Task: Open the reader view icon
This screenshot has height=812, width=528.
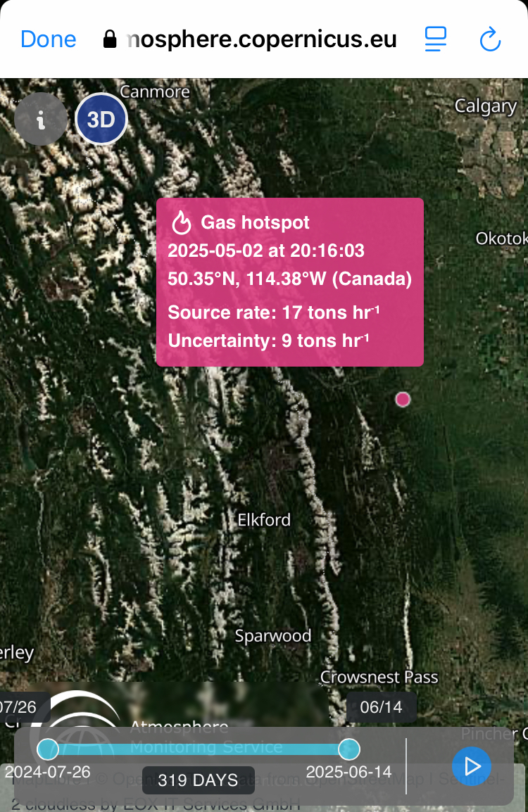Action: tap(436, 39)
